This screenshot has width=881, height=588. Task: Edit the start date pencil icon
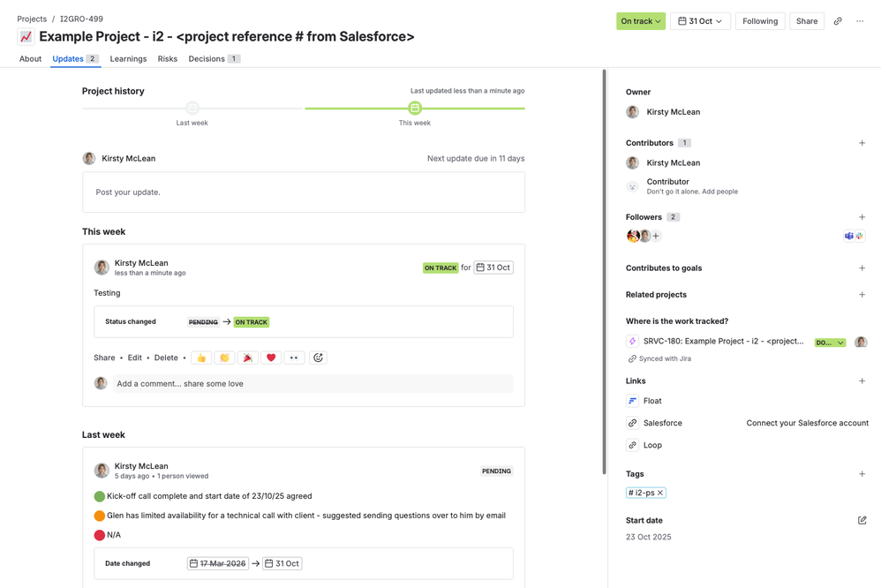862,520
